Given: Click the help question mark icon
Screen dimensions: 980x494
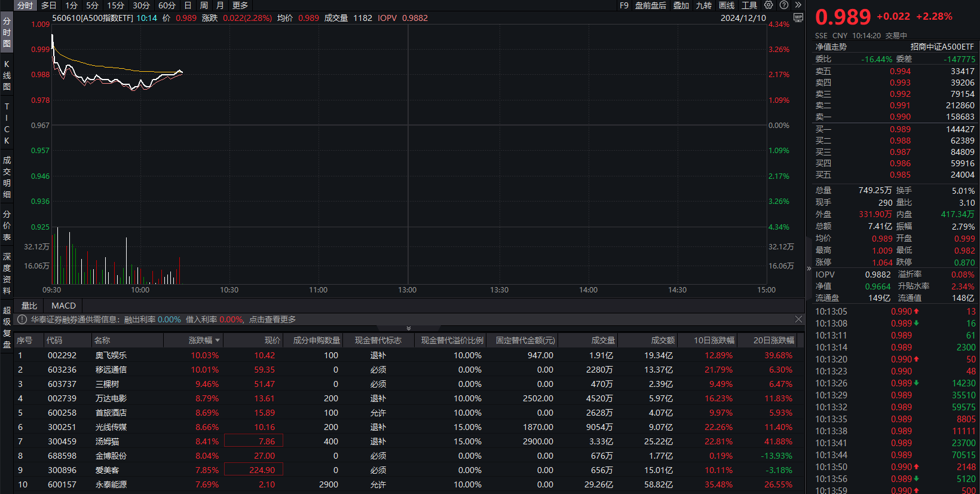Looking at the screenshot, I should pyautogui.click(x=784, y=5).
